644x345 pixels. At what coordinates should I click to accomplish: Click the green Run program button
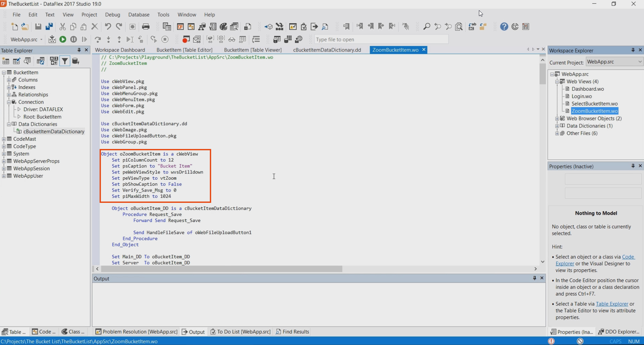click(63, 40)
